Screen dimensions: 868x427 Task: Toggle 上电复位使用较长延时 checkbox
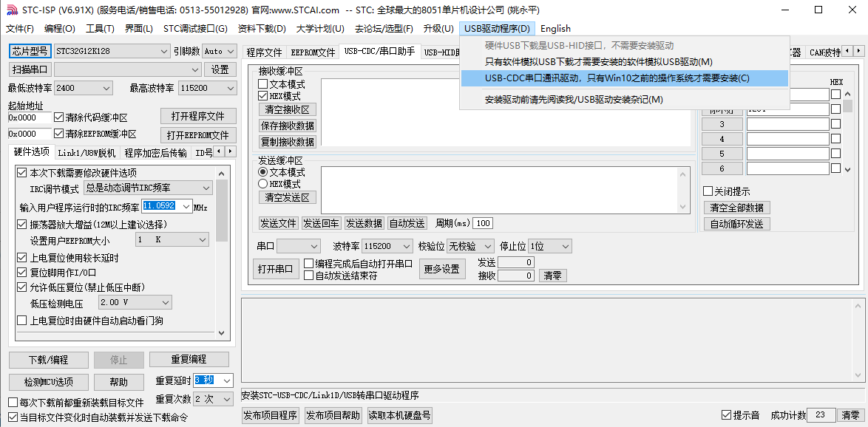(x=22, y=258)
